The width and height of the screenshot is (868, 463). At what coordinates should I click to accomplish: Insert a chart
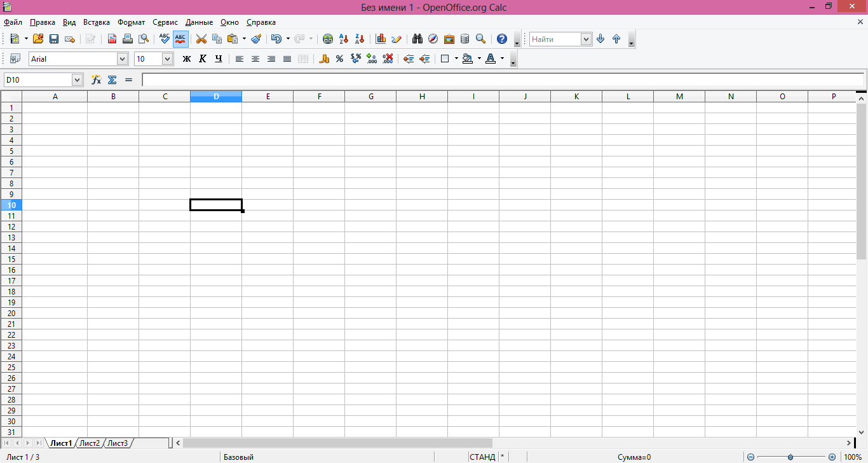(x=381, y=39)
